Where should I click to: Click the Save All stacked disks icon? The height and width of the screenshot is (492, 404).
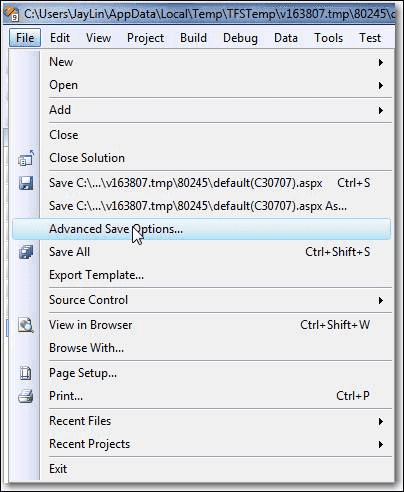(26, 252)
